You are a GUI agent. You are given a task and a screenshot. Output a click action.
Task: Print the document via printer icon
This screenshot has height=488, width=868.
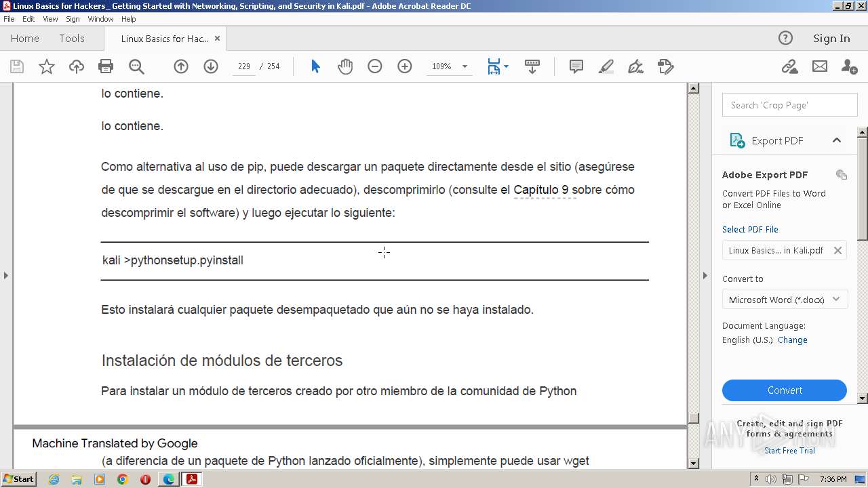coord(106,66)
